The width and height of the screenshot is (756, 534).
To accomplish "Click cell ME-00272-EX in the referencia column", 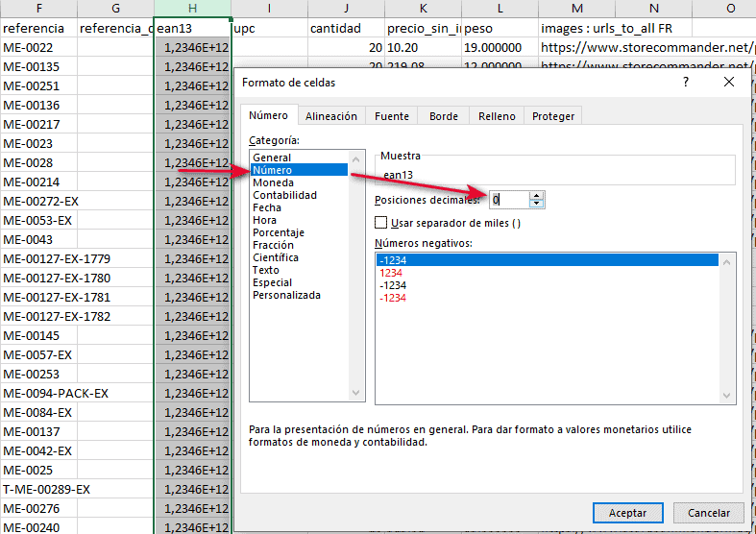I will coord(38,201).
